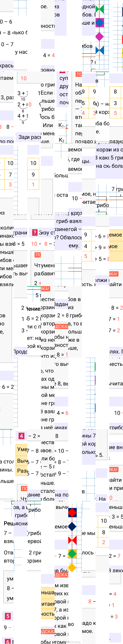The height and width of the screenshot is (644, 123).
Task: Click the red task badge numbered 5
Action: [x=8, y=616]
